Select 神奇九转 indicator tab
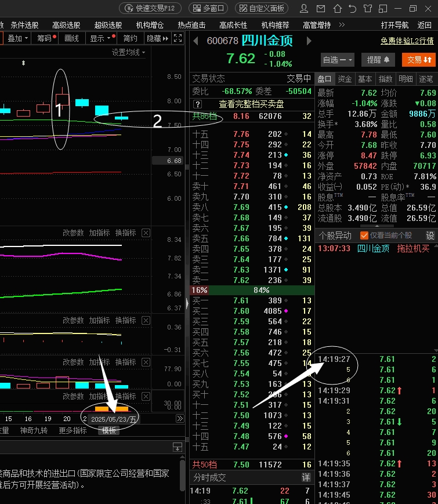Viewport: 438px width, 504px height. tap(34, 430)
